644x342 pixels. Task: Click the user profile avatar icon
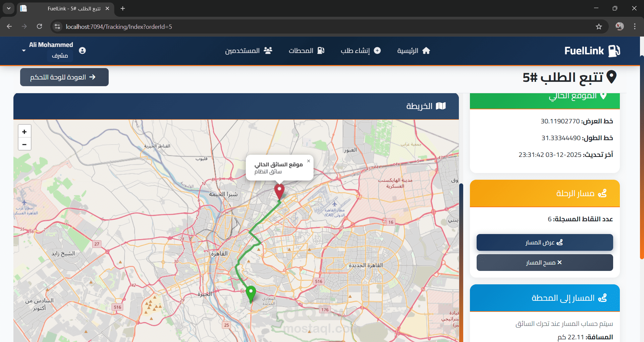click(82, 50)
